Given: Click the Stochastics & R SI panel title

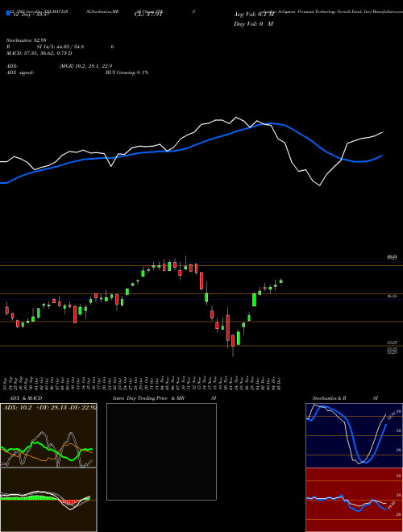Looking at the screenshot, I should 345,398.
